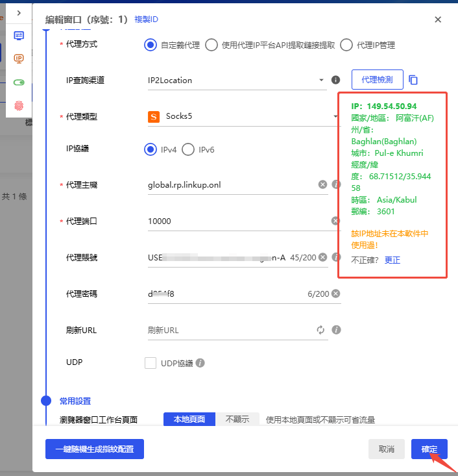Open the IP查詢渠道 IP2Location dropdown

click(237, 81)
